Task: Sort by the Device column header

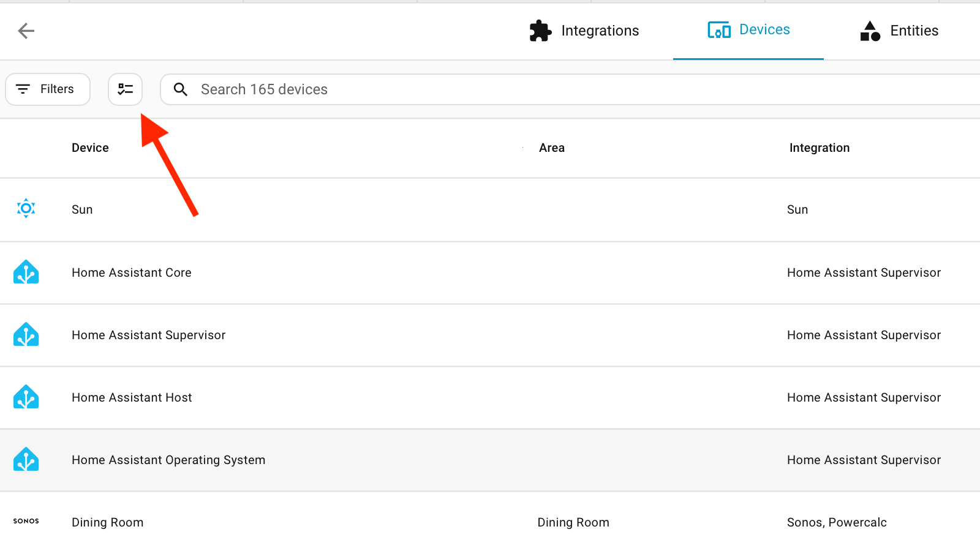Action: point(90,148)
